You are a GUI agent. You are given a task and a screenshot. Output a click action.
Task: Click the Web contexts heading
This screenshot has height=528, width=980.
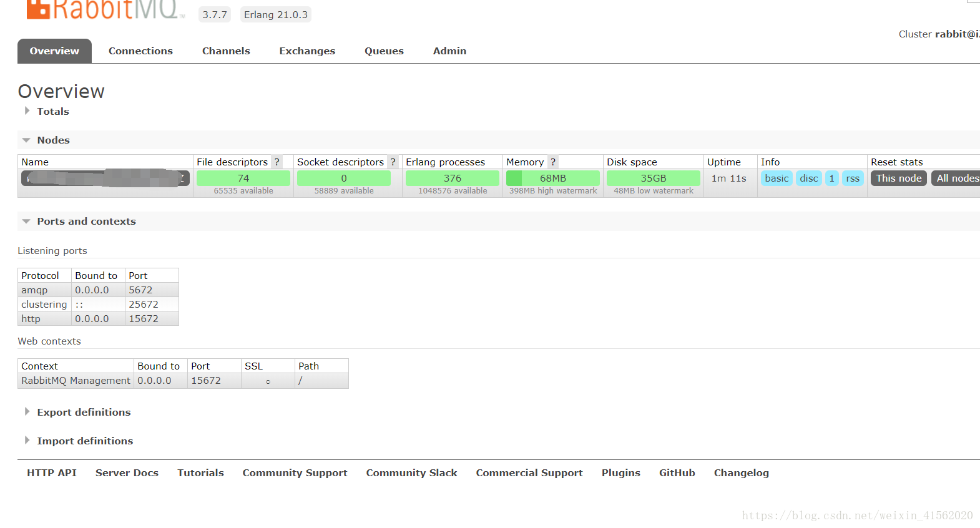click(x=49, y=341)
